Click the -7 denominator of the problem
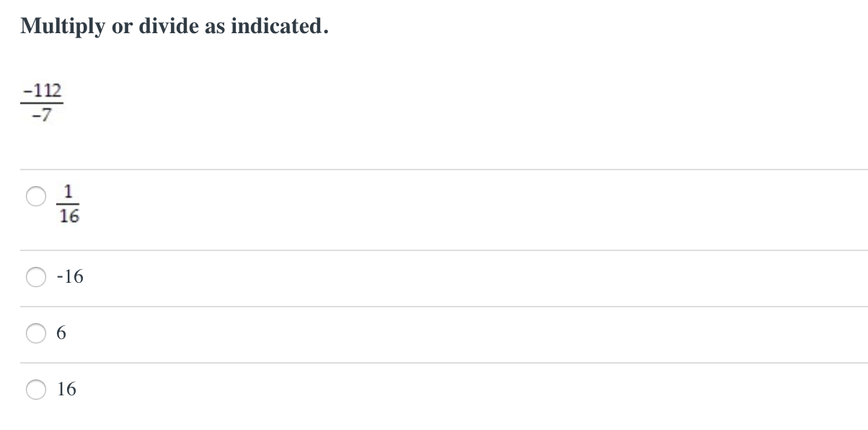 click(42, 115)
